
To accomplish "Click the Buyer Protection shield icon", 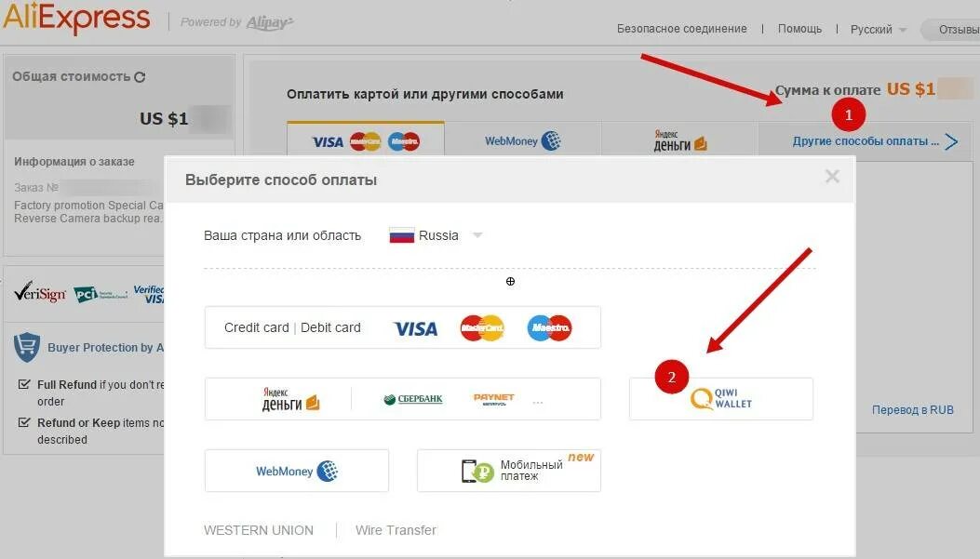I will (27, 347).
